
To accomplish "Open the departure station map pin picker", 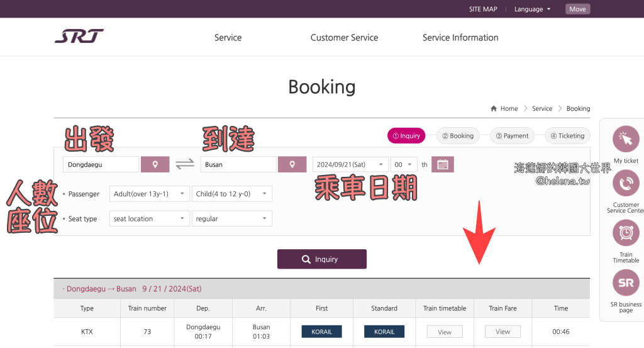I will [155, 165].
